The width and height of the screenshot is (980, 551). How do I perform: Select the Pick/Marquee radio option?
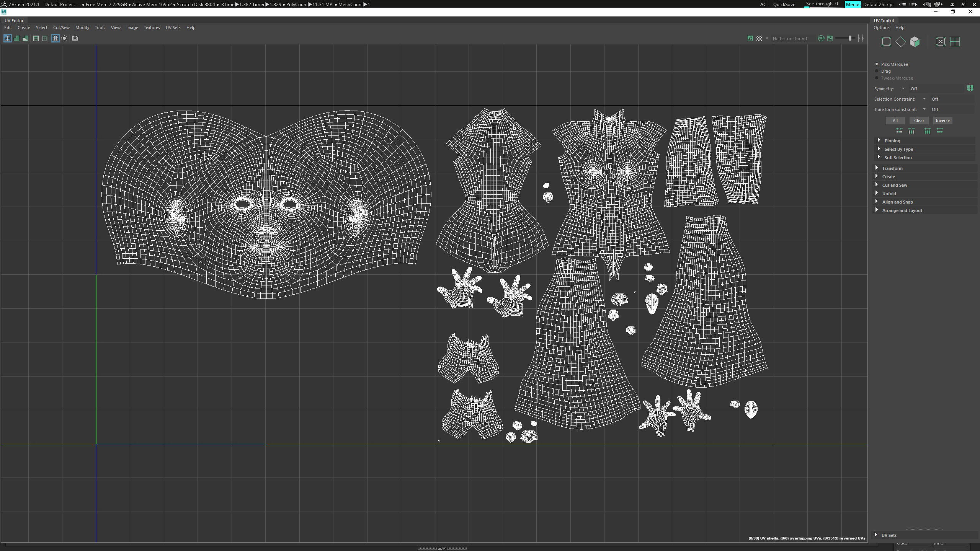pos(877,64)
